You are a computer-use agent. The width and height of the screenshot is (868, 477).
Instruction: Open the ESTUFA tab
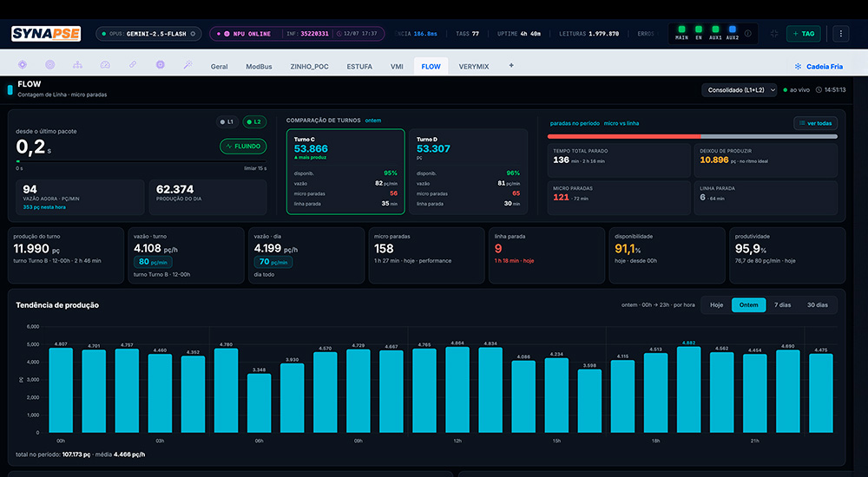tap(359, 67)
